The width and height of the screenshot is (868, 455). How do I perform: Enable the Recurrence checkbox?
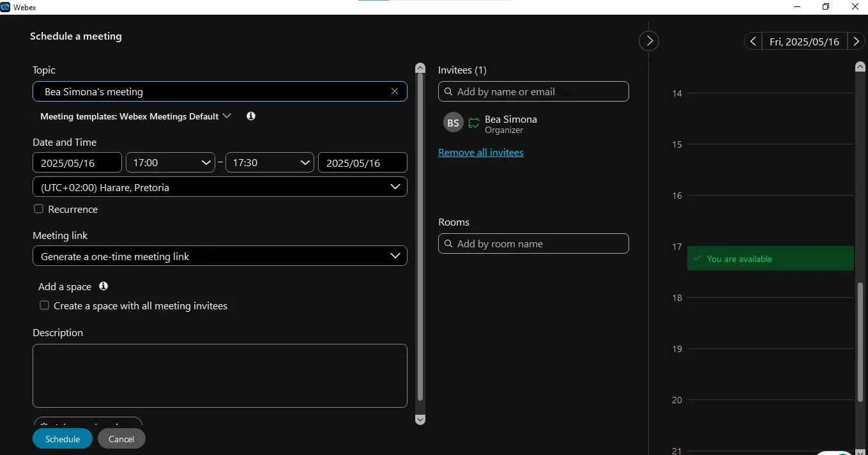coord(38,208)
